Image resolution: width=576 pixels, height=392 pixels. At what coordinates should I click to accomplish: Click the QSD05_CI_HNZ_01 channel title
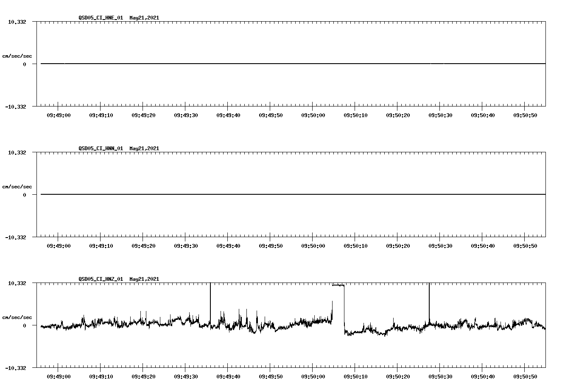tap(100, 279)
